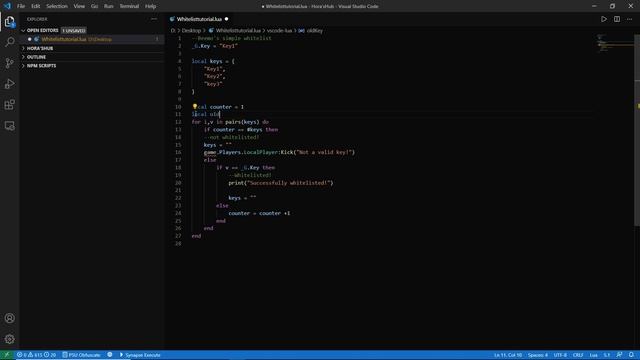Click the editor vertical scrollbar
This screenshot has height=360, width=640.
pos(637,130)
